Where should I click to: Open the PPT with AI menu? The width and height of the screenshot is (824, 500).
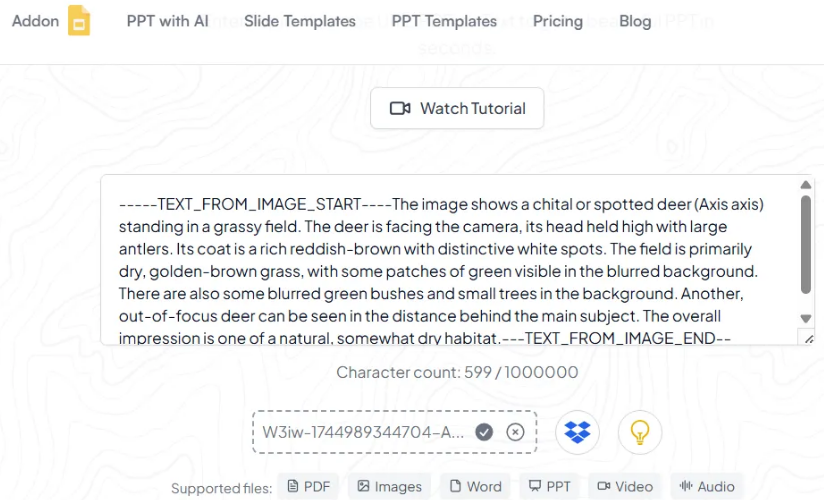click(168, 21)
